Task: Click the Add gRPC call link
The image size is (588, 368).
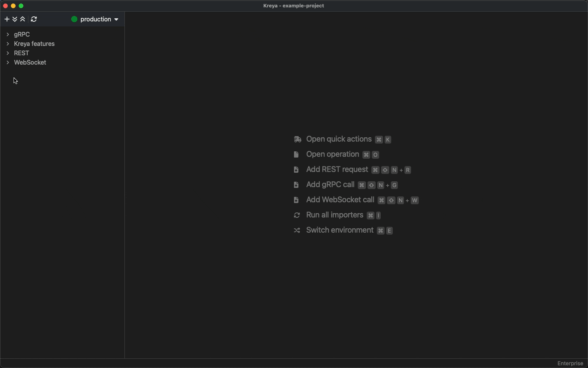Action: click(330, 185)
